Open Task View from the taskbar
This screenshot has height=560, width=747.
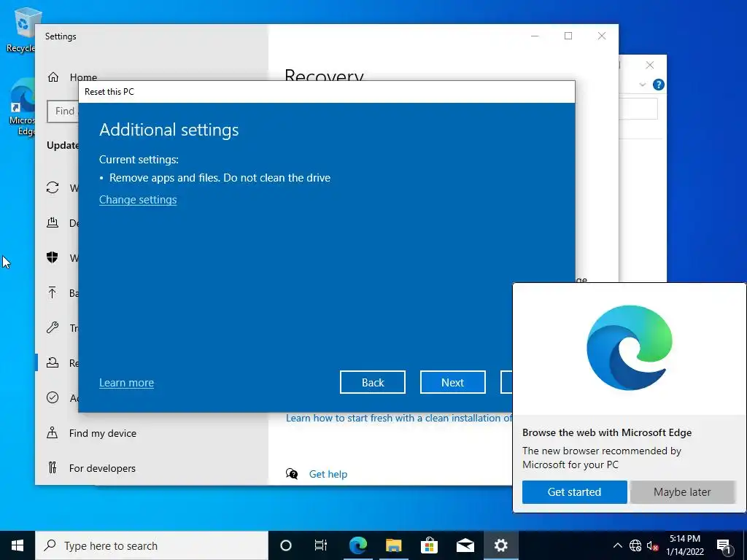pyautogui.click(x=321, y=545)
